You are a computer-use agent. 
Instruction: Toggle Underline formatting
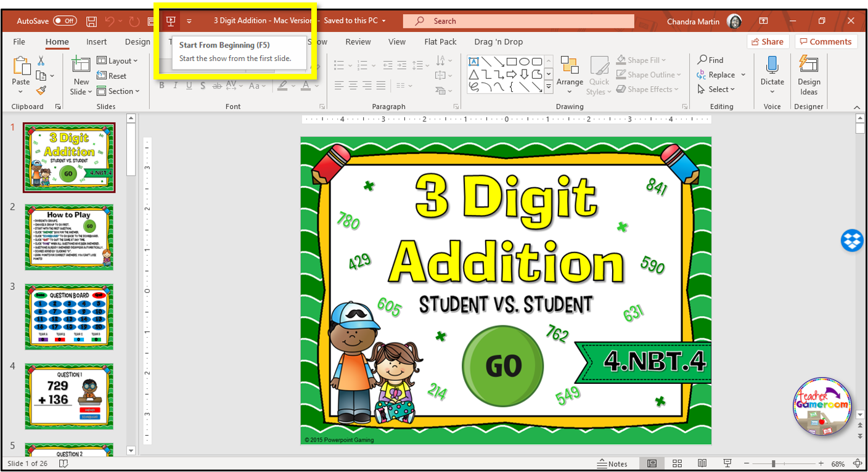pos(189,86)
